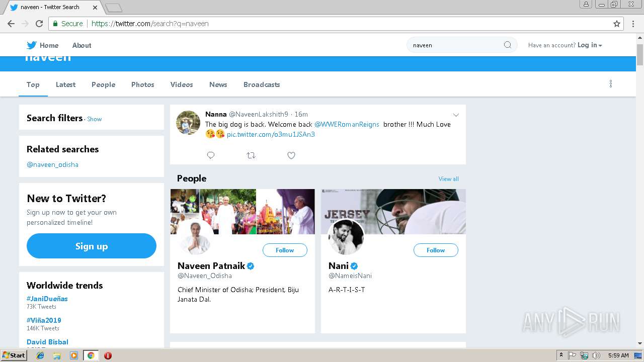Image resolution: width=644 pixels, height=362 pixels.
Task: Click the About link in header
Action: coord(82,45)
